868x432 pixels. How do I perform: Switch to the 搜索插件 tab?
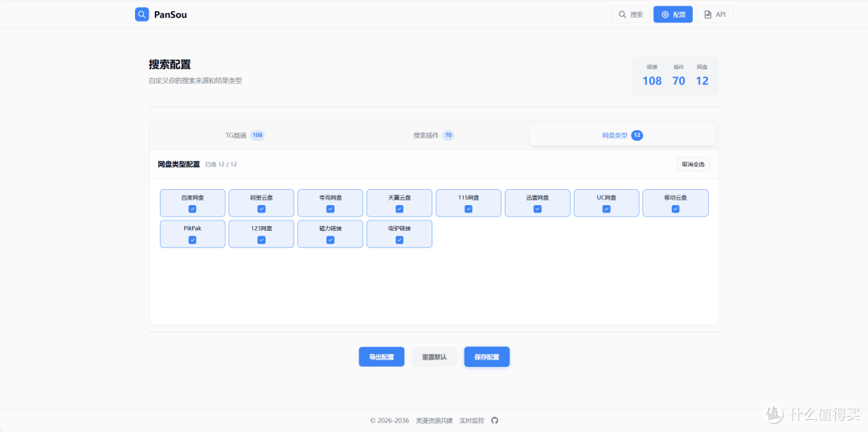(433, 135)
